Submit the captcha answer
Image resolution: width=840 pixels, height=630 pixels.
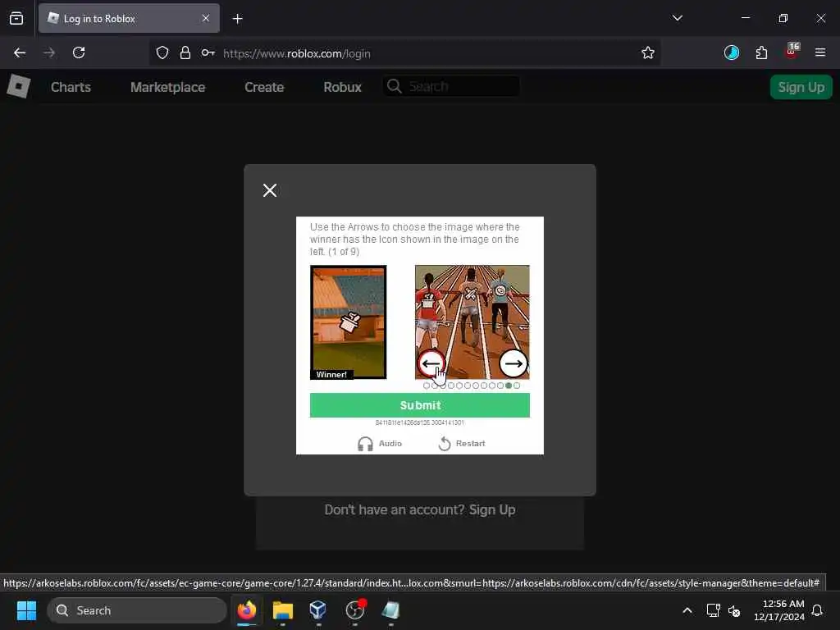tap(419, 405)
